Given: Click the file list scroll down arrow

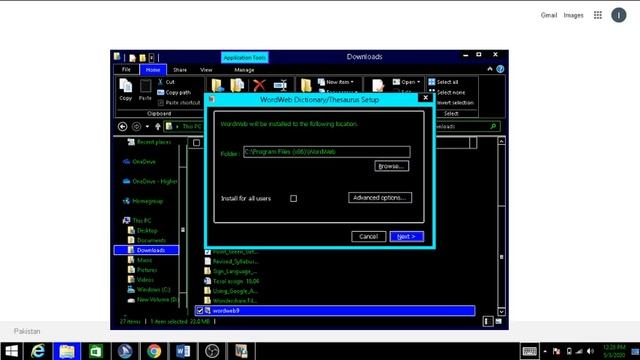Looking at the screenshot, I should point(501,311).
